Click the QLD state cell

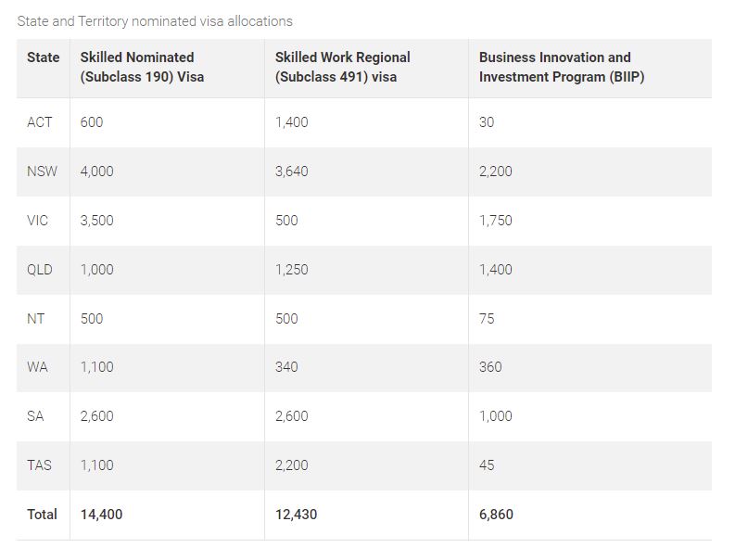tap(40, 270)
